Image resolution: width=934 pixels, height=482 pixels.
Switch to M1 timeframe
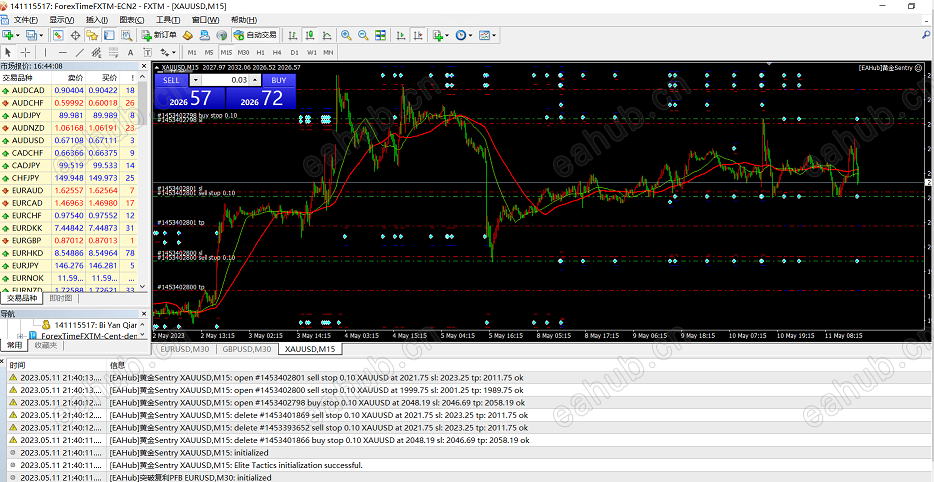[x=192, y=52]
